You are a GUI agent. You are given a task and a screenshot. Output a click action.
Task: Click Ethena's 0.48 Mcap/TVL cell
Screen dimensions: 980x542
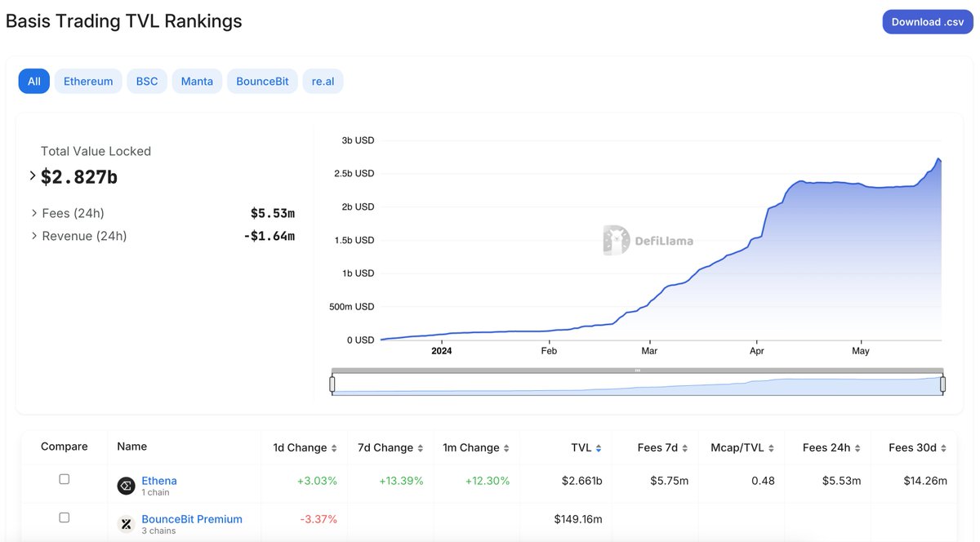tap(764, 481)
